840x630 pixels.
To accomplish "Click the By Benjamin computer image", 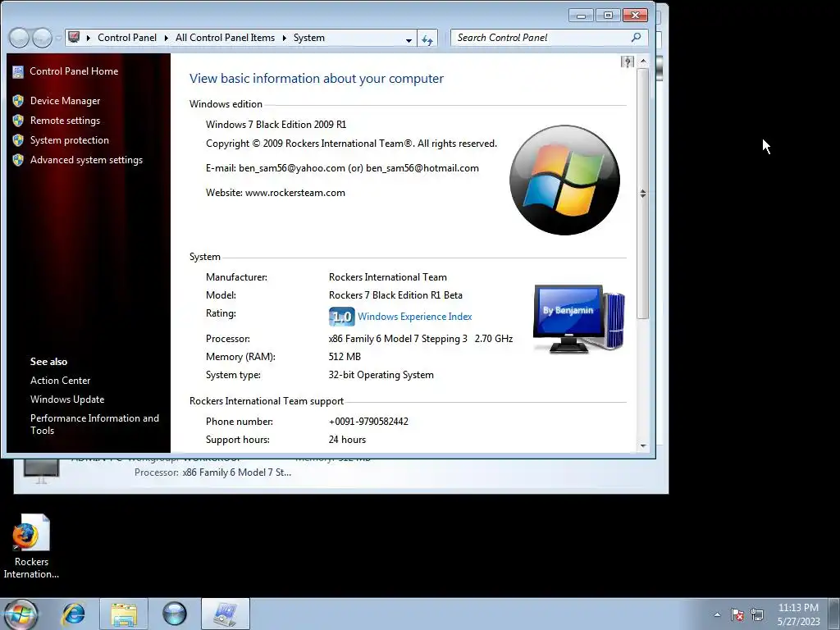I will pyautogui.click(x=579, y=319).
